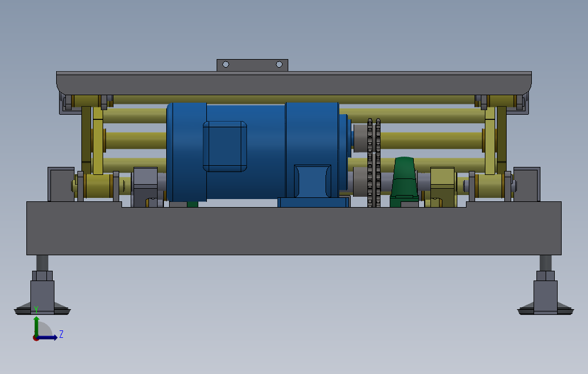Pick the gray support block at the far left
This screenshot has height=374, width=588.
click(x=61, y=184)
